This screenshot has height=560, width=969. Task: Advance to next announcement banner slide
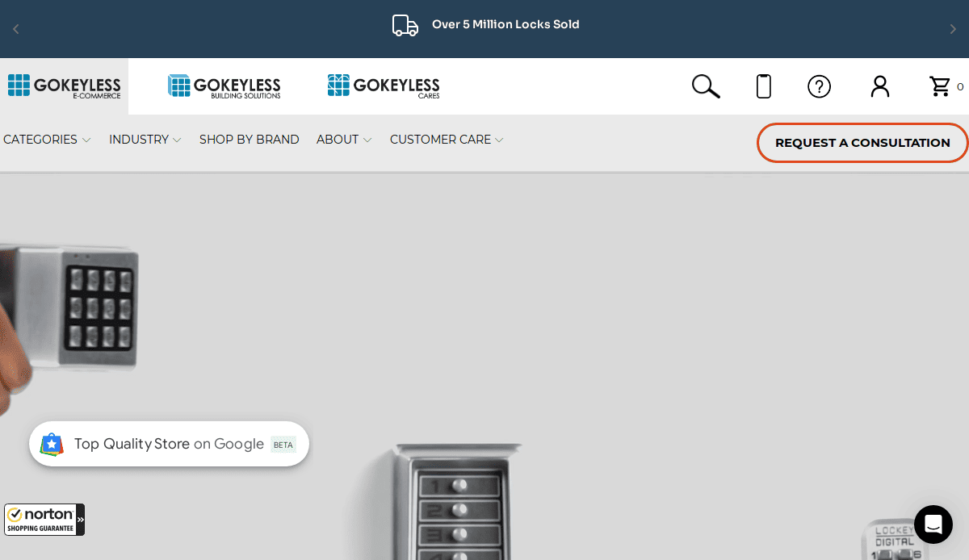pyautogui.click(x=953, y=29)
